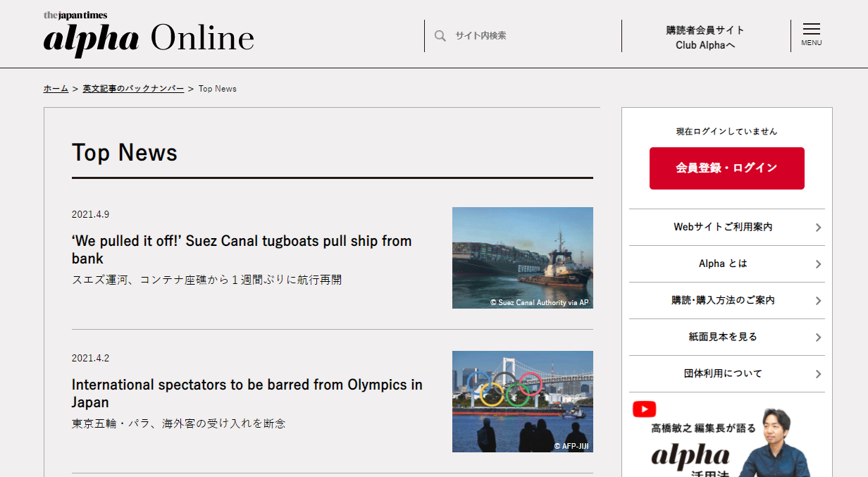Click Top News breadcrumb text
This screenshot has width=868, height=477.
[x=218, y=89]
